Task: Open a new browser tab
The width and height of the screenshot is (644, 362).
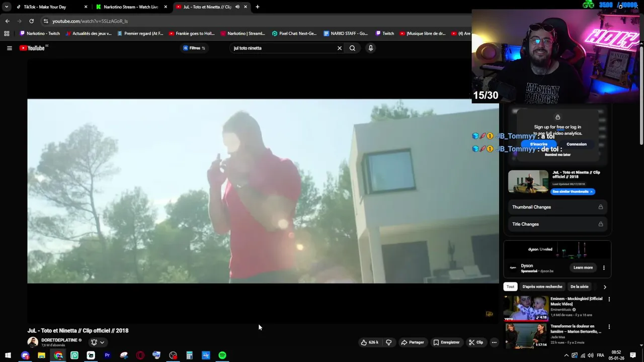Action: 257,7
